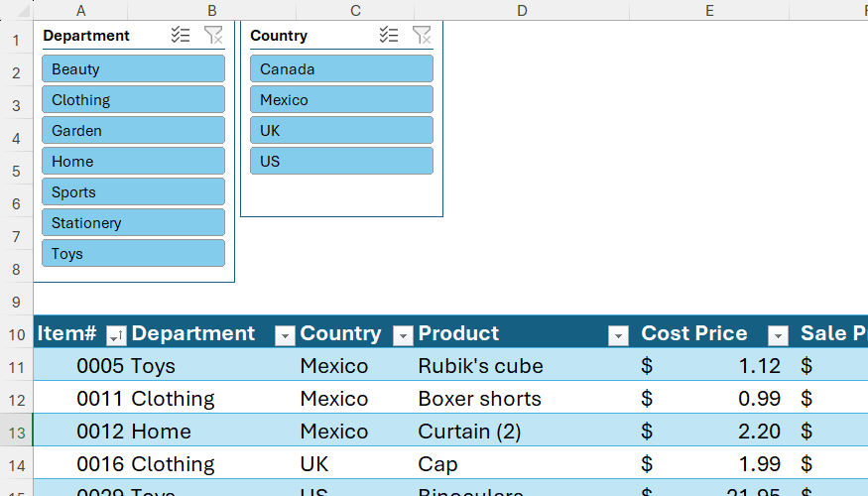
Task: Clear filter on Country slicer
Action: point(422,35)
